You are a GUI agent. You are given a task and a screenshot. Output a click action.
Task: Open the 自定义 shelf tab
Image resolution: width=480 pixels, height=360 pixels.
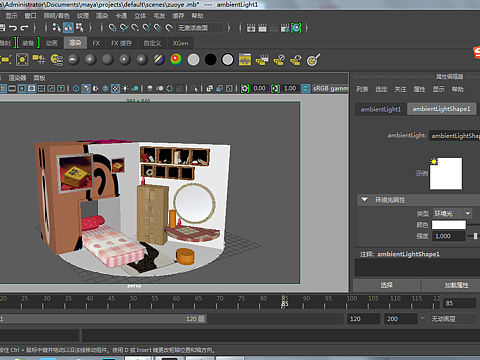point(152,43)
